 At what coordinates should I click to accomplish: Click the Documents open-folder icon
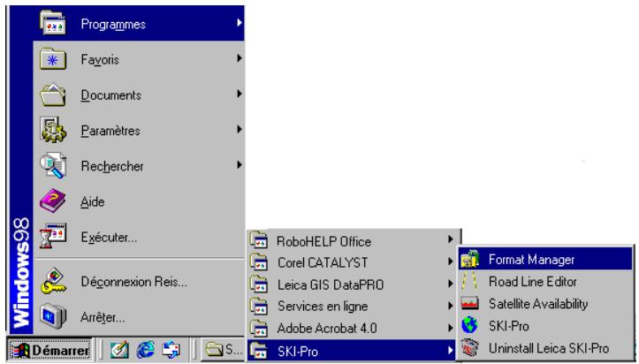(53, 95)
